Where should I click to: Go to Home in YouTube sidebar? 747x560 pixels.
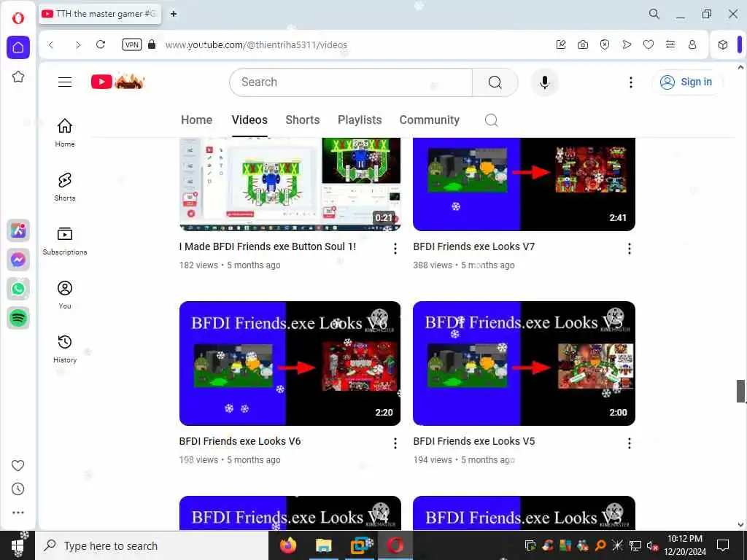65,133
